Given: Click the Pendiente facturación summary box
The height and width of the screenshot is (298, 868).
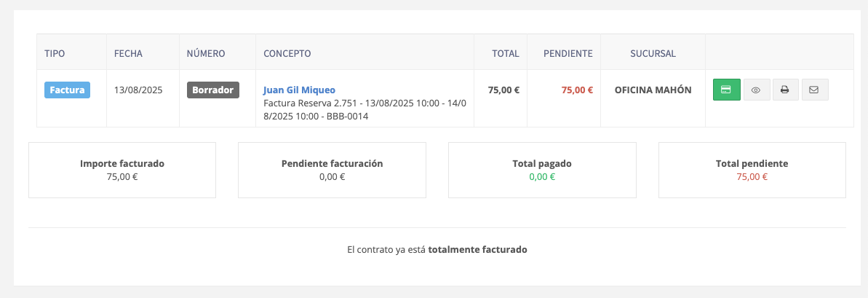Looking at the screenshot, I should click(x=333, y=170).
